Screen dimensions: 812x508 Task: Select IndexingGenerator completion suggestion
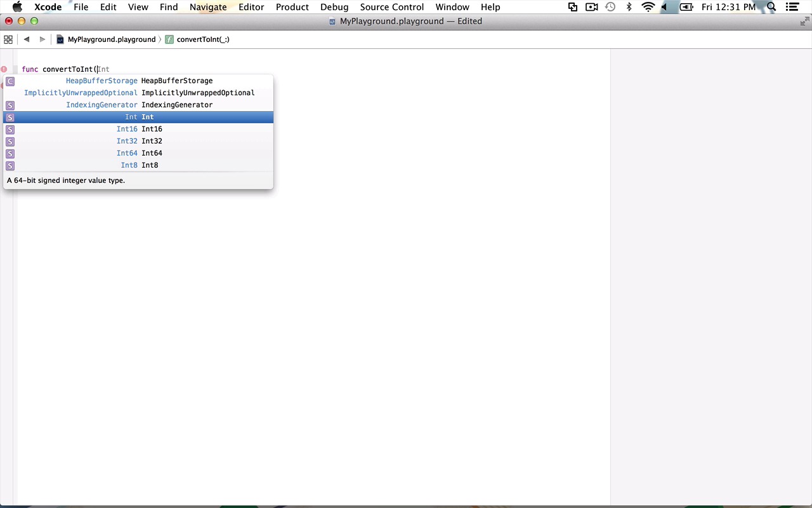pos(138,105)
